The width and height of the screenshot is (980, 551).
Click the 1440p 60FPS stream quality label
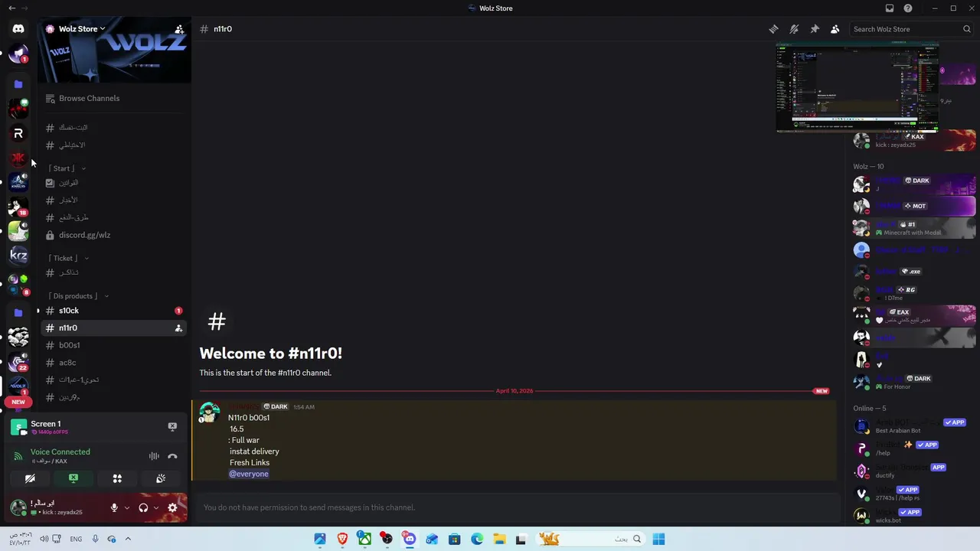tap(50, 432)
